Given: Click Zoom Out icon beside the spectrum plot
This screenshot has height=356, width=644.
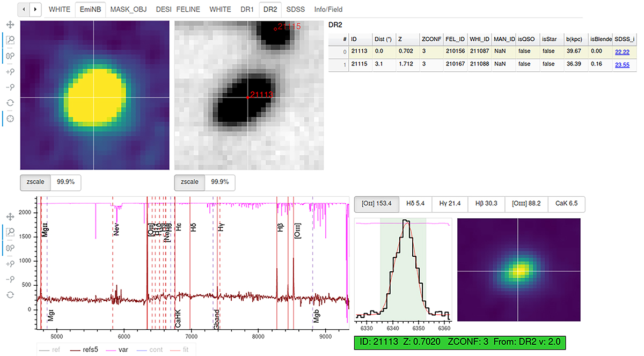Looking at the screenshot, I should point(10,279).
